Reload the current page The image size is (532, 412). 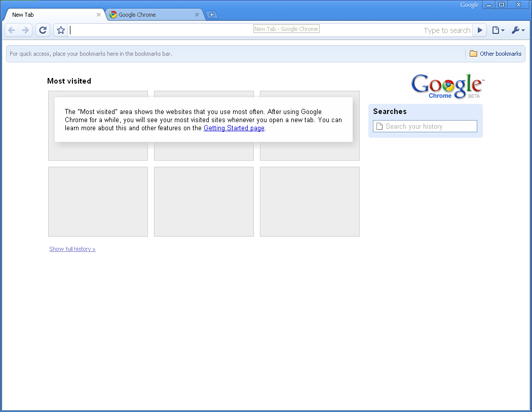tap(43, 30)
